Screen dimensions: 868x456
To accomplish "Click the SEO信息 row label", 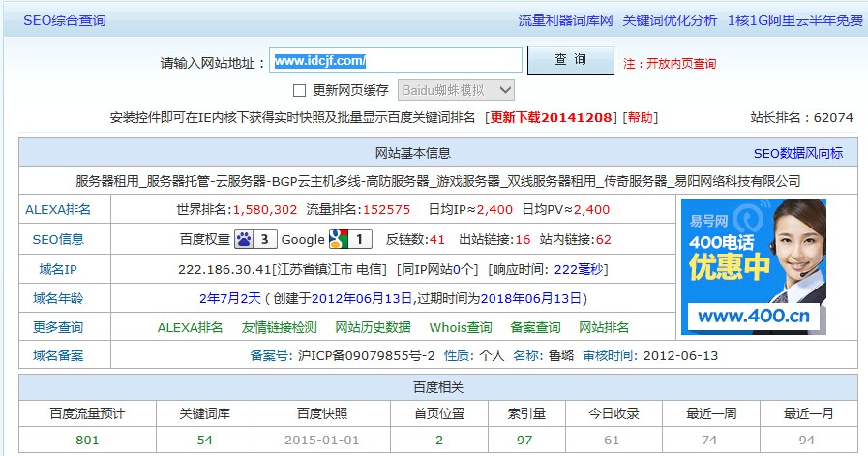I will point(58,239).
